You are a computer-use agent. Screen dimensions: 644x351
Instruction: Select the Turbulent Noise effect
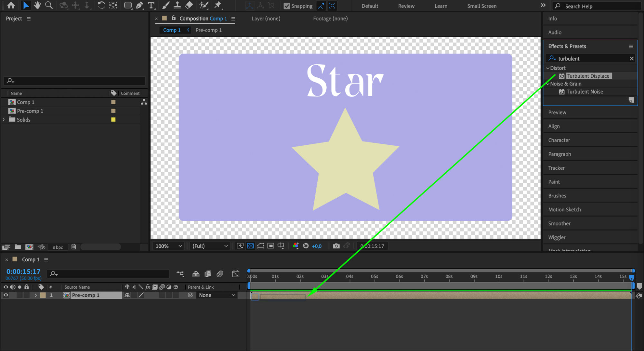pyautogui.click(x=585, y=92)
